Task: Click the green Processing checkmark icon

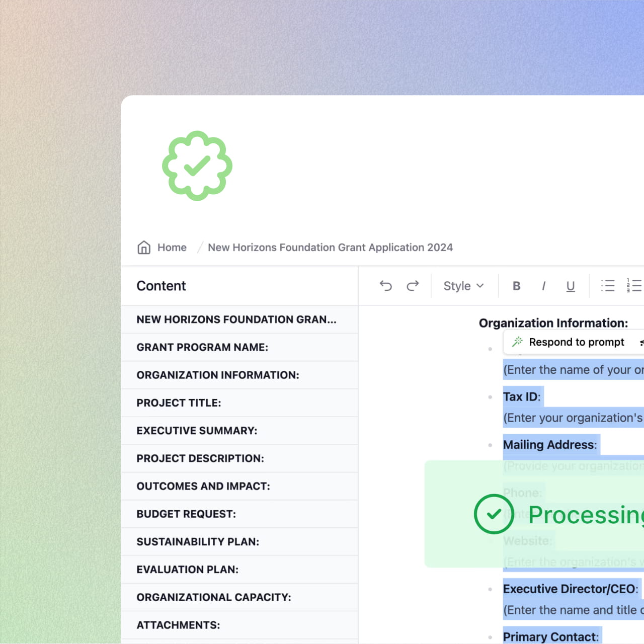Action: [494, 514]
